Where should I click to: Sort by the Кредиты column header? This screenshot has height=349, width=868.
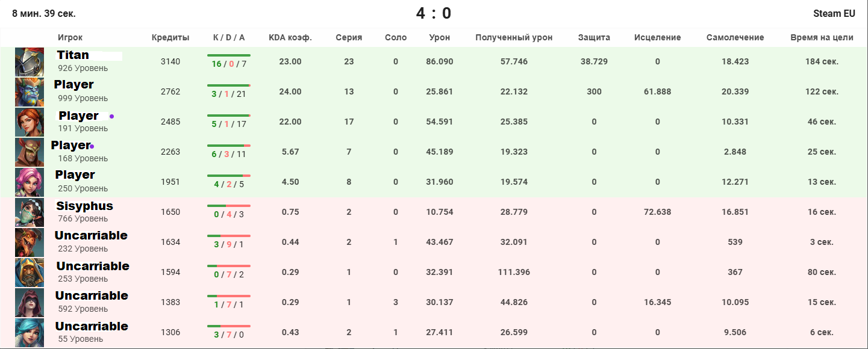click(170, 37)
